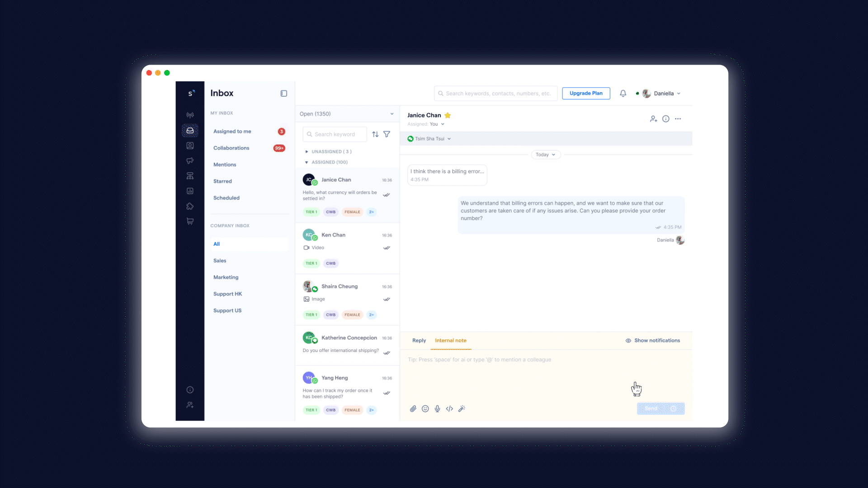Open the assign contact icon top right
Viewport: 868px width, 488px height.
pos(653,118)
